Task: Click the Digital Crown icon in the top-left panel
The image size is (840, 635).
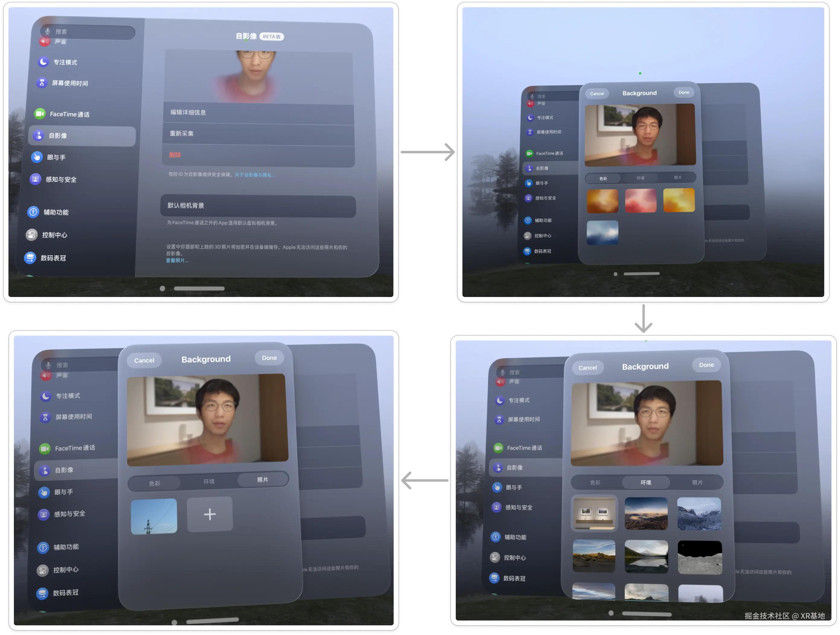Action: coord(30,258)
